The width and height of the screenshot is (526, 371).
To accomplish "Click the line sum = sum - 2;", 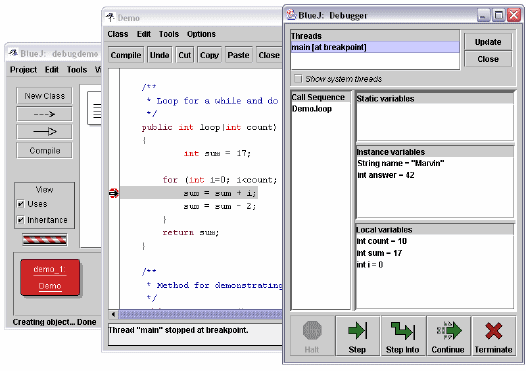I will (x=220, y=206).
